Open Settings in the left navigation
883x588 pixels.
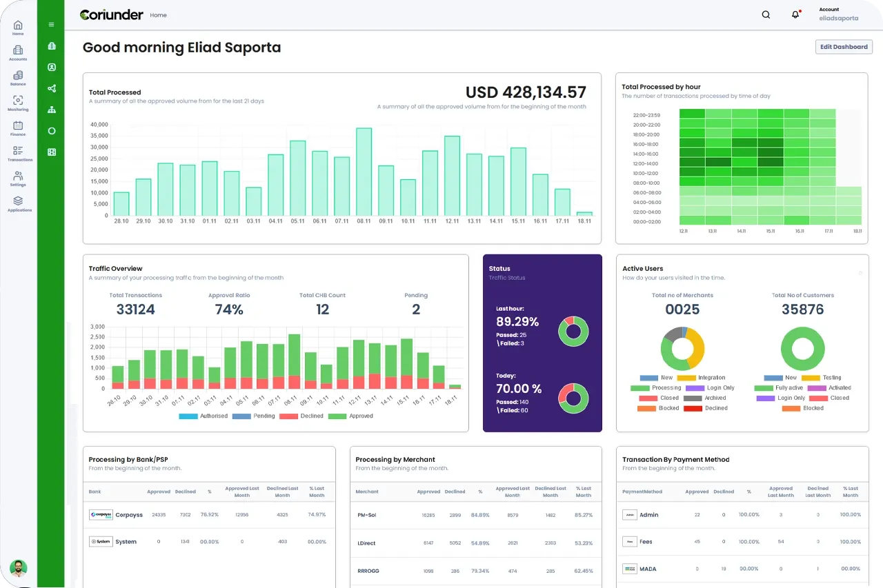coord(18,179)
